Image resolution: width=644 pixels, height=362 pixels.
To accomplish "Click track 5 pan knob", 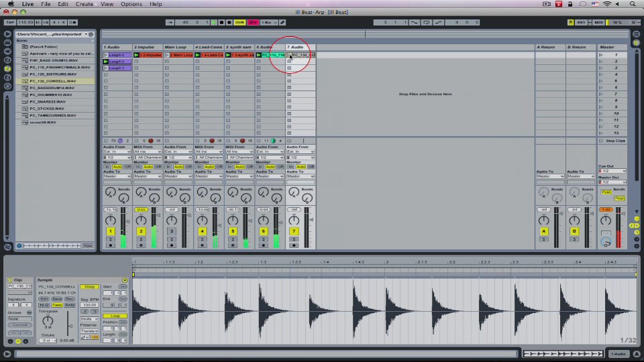I will [x=233, y=221].
